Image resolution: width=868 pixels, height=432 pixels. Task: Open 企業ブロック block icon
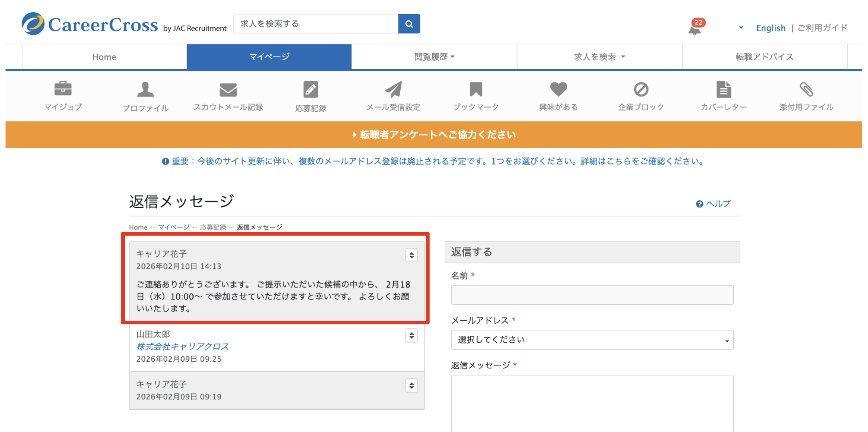[x=641, y=89]
